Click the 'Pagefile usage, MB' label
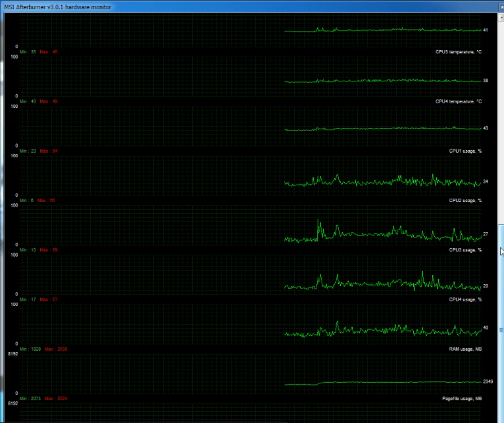 coord(462,398)
